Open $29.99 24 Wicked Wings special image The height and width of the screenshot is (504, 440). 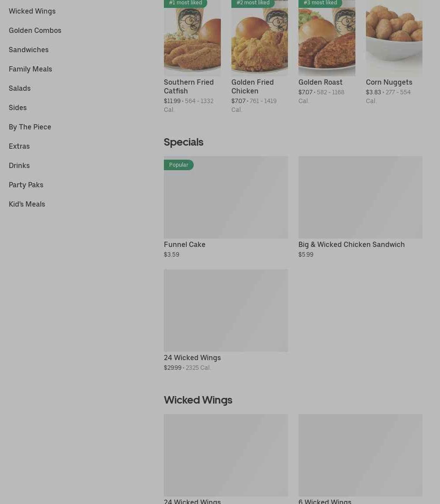(226, 311)
